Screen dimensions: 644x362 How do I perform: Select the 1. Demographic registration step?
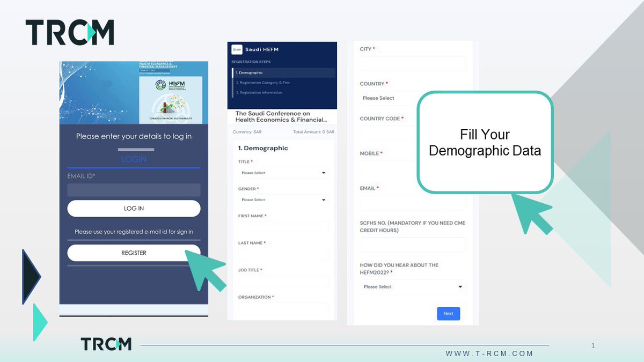(283, 73)
